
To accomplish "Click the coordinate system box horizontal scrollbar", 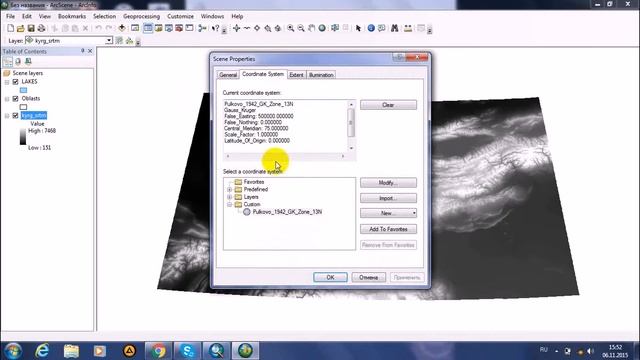I will pos(285,156).
